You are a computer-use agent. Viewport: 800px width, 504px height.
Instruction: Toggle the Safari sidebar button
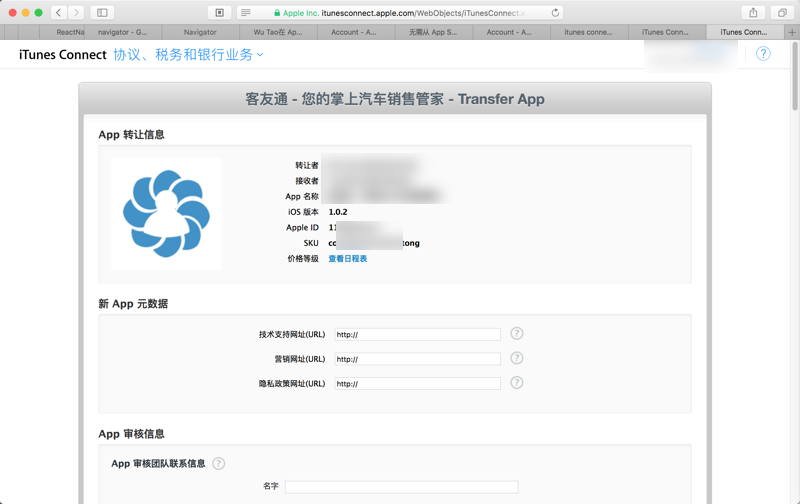coord(102,13)
